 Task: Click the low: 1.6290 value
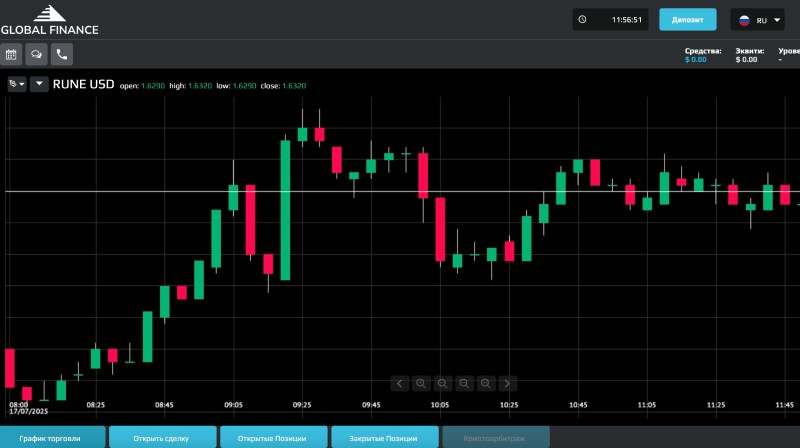pyautogui.click(x=236, y=86)
